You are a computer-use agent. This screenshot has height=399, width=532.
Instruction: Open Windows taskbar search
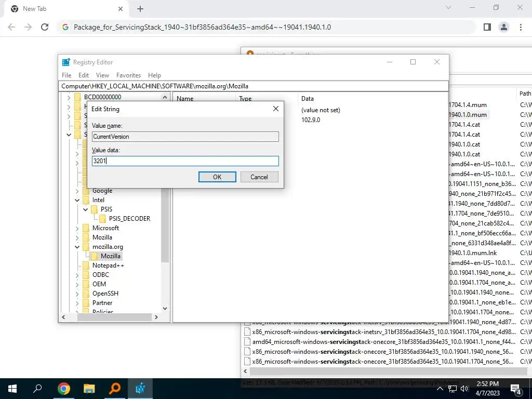tap(37, 389)
